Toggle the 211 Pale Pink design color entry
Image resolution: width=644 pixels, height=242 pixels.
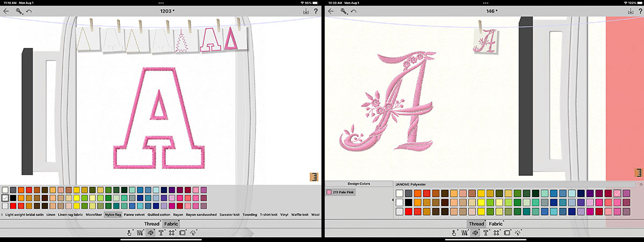tap(340, 192)
